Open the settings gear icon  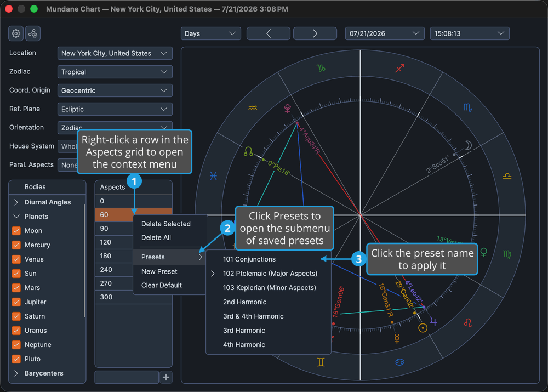tap(16, 33)
